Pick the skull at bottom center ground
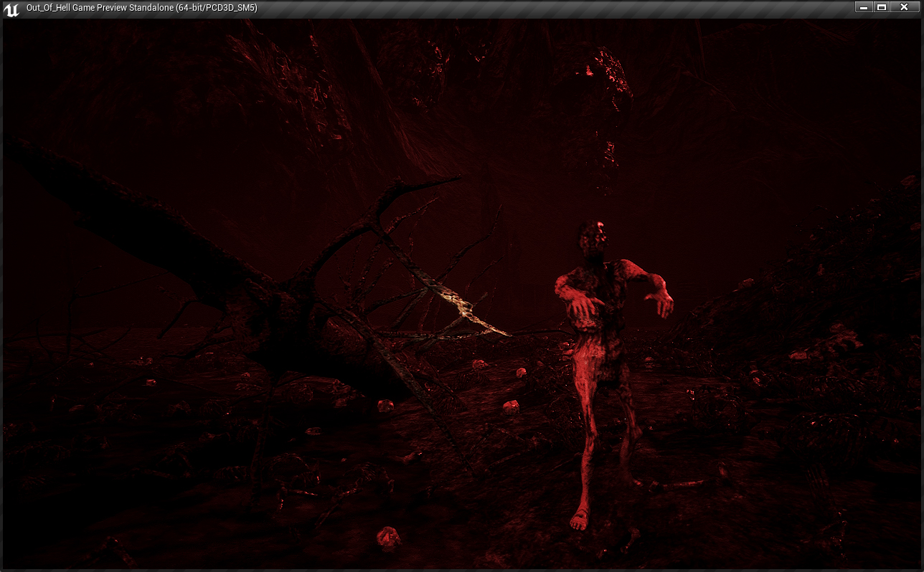 (388, 536)
